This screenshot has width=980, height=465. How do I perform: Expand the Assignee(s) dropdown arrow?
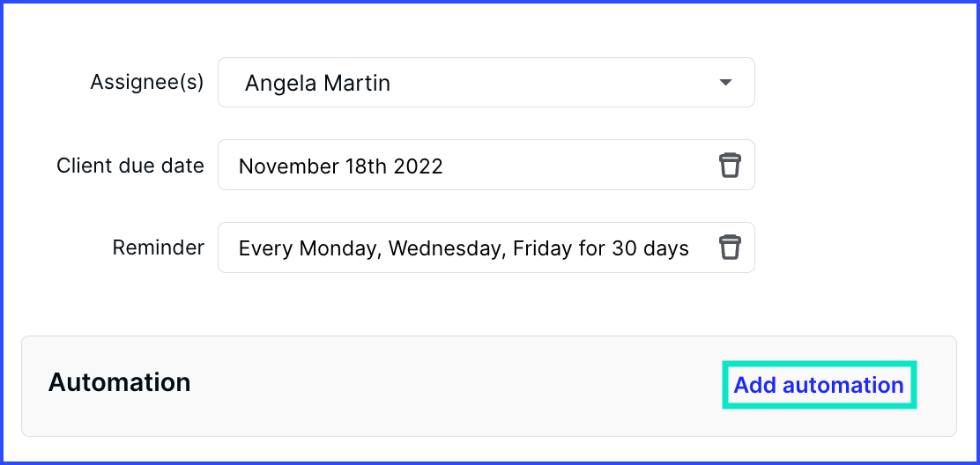coord(725,83)
